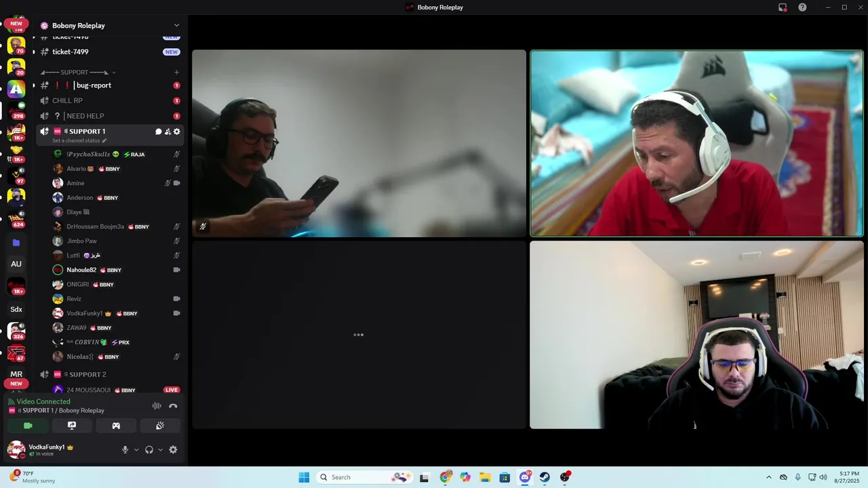Click the taskbar Search box
The height and width of the screenshot is (488, 868).
click(x=365, y=477)
